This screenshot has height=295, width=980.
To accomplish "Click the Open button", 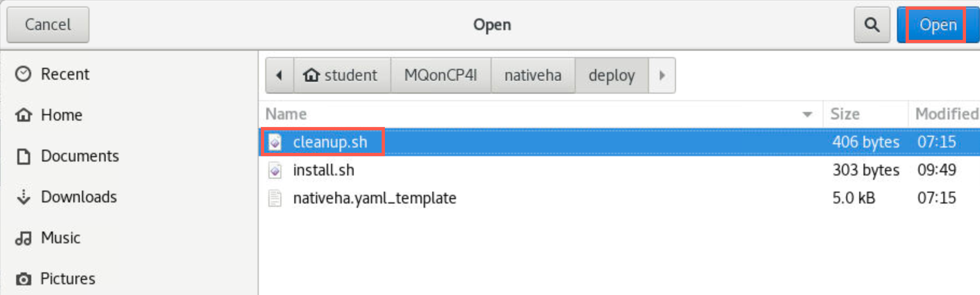I will click(938, 25).
